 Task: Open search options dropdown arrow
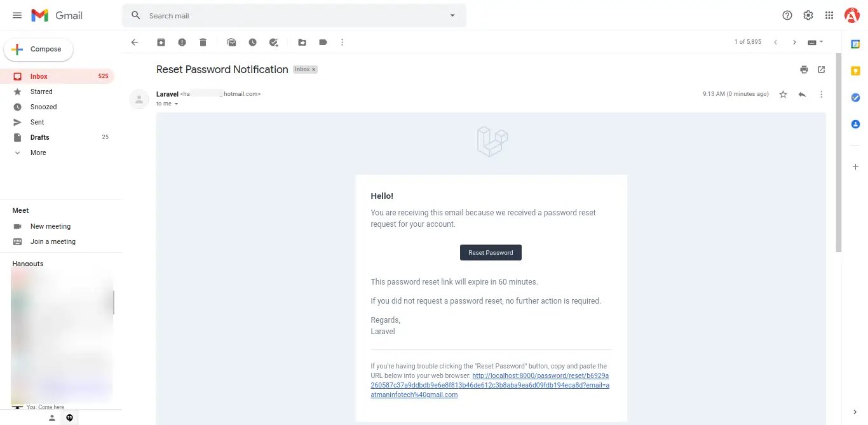[452, 15]
